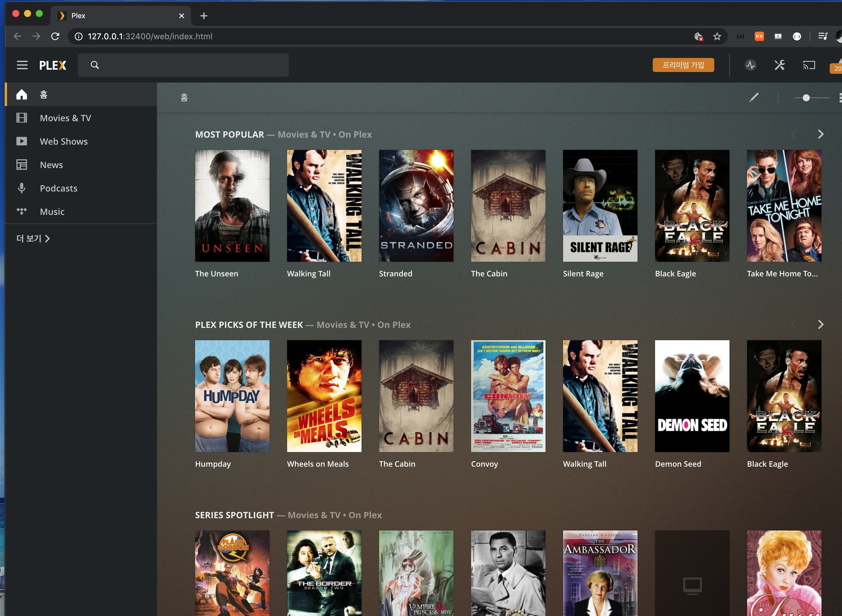
Task: Next page arrow in Plex Picks row
Action: coord(820,324)
